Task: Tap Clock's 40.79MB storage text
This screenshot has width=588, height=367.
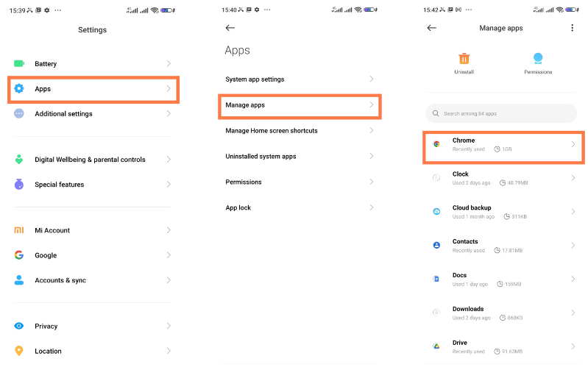Action: coord(517,183)
